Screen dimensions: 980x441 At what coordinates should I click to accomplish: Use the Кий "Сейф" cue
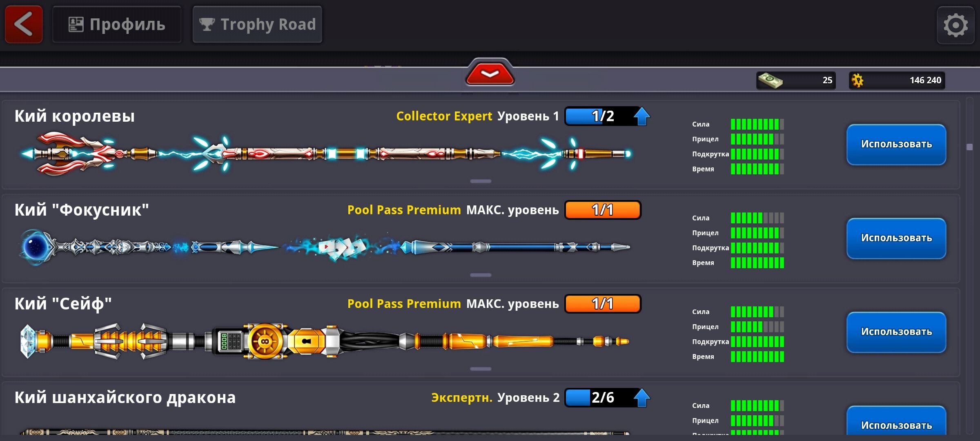(896, 332)
